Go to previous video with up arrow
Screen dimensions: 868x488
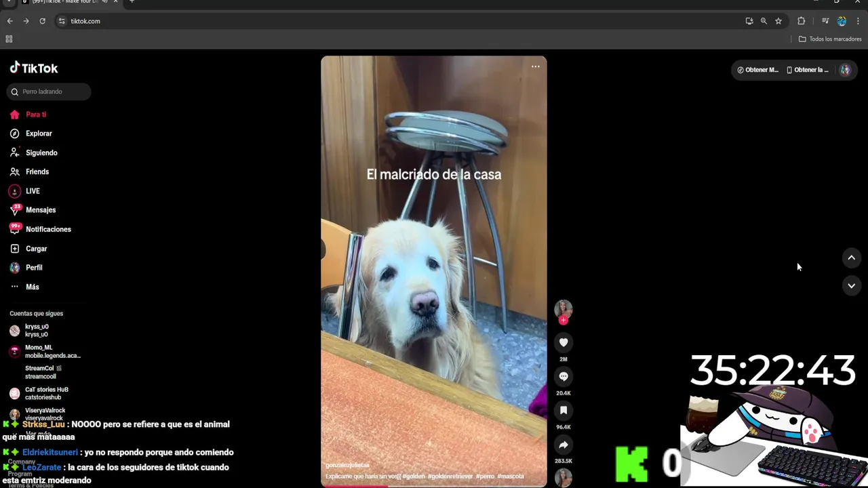pyautogui.click(x=851, y=258)
